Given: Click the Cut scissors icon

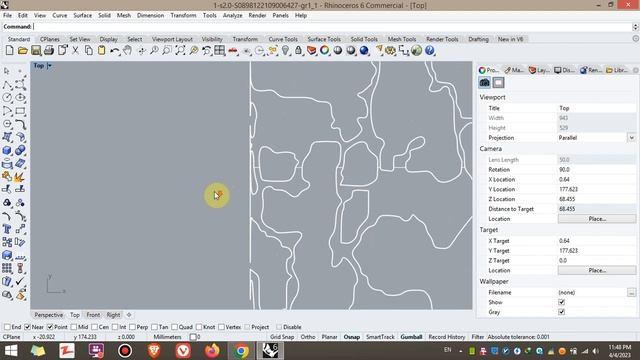Looking at the screenshot, I should [x=76, y=50].
